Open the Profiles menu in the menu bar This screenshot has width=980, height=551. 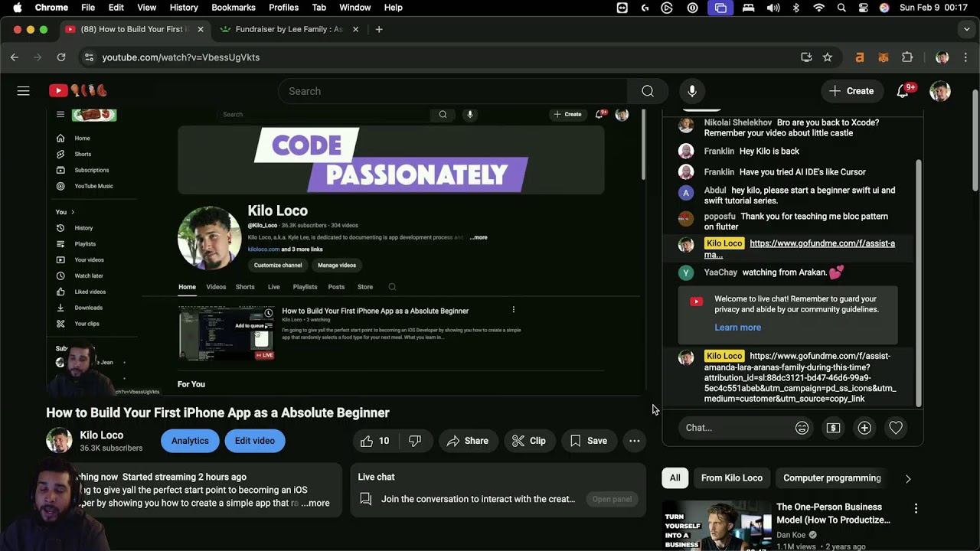[x=283, y=8]
